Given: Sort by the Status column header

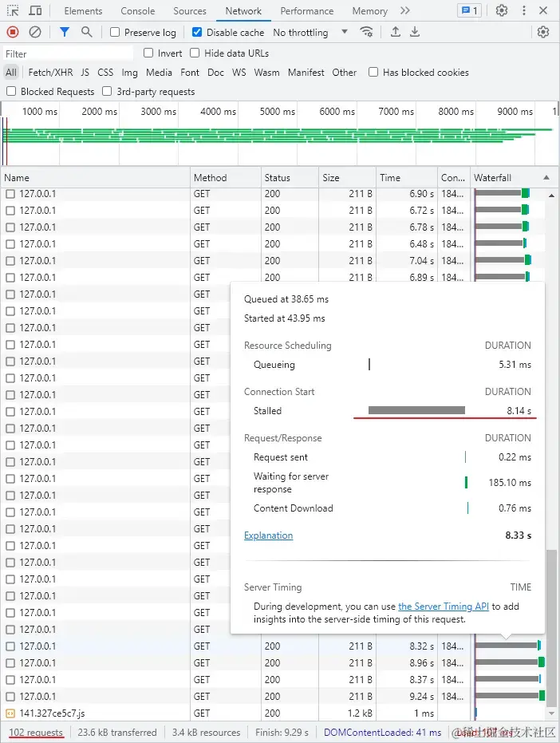Looking at the screenshot, I should tap(290, 178).
